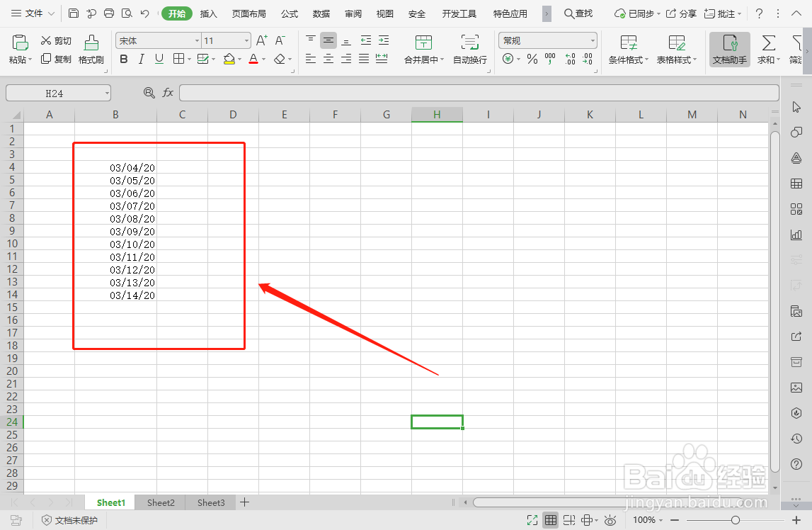This screenshot has width=812, height=530.
Task: Click decrease decimal places icon
Action: point(588,59)
